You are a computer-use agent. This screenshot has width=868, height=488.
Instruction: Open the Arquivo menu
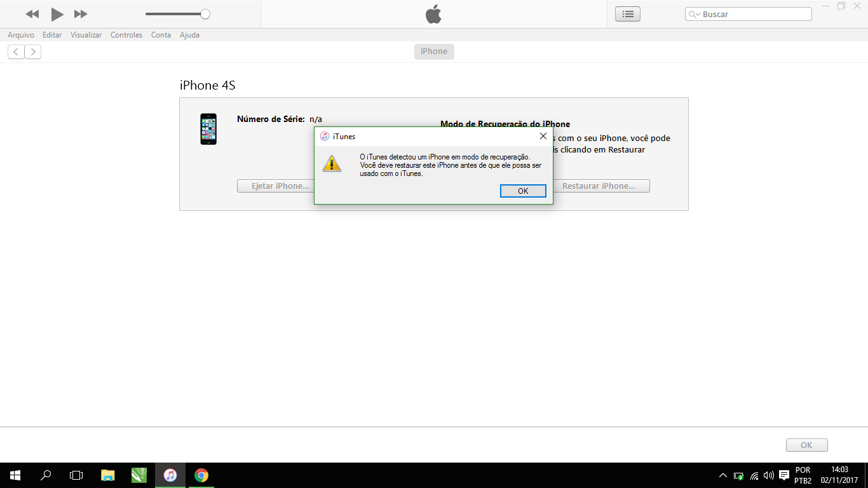pyautogui.click(x=21, y=35)
